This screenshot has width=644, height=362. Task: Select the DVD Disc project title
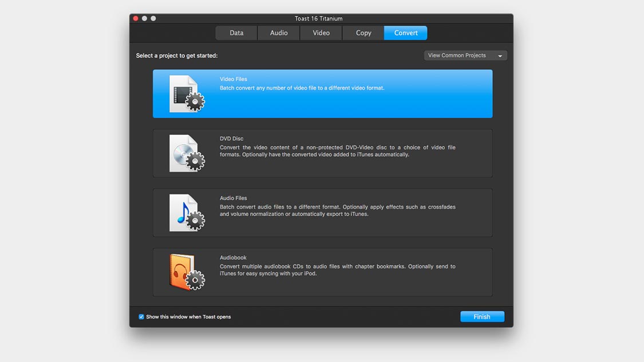[x=231, y=139]
